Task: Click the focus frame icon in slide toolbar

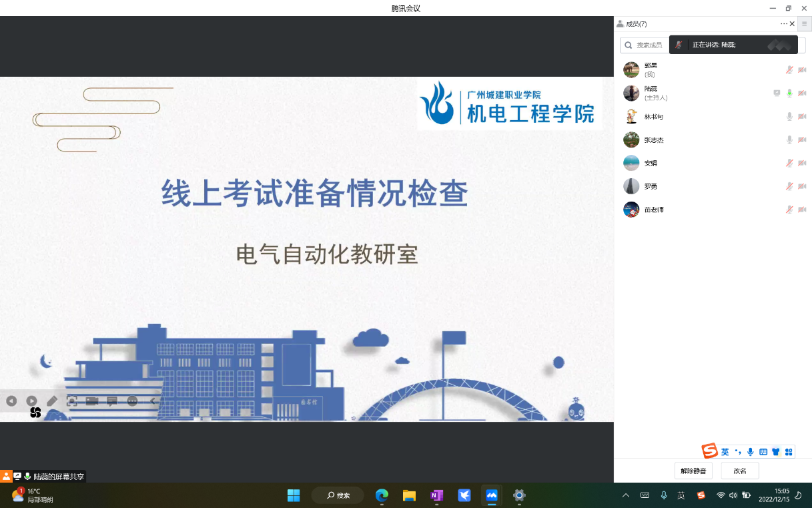Action: pyautogui.click(x=72, y=401)
